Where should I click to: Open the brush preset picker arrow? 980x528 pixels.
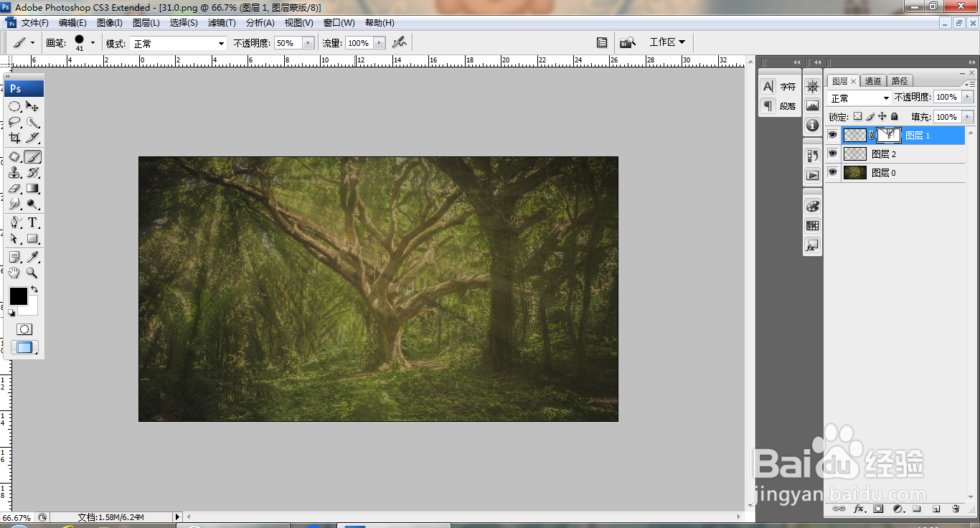(x=93, y=43)
